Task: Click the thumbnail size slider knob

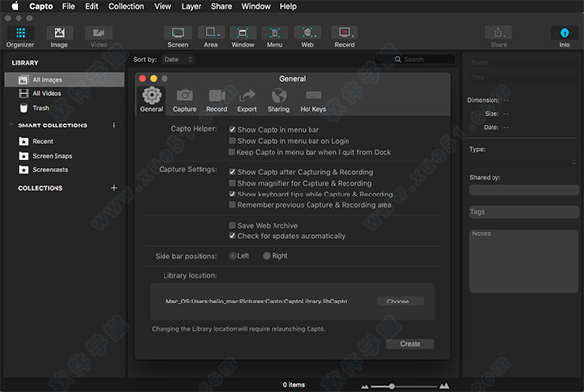Action: [392, 386]
